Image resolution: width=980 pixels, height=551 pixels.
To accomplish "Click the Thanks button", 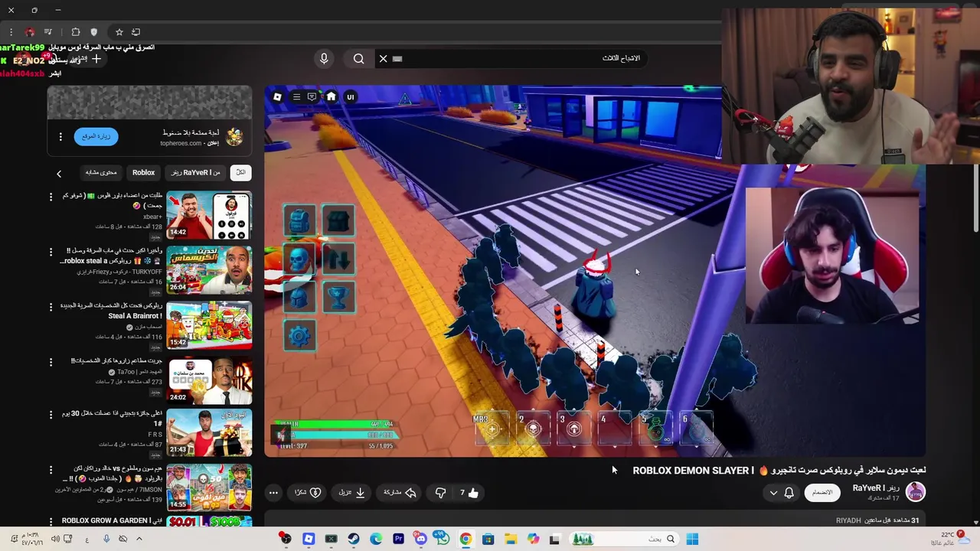I will pyautogui.click(x=308, y=493).
